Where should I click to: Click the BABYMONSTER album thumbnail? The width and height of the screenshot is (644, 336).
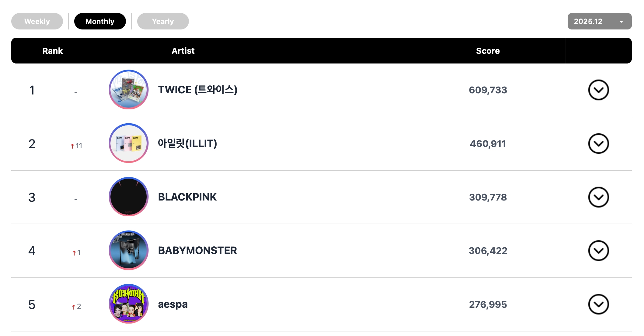[129, 250]
